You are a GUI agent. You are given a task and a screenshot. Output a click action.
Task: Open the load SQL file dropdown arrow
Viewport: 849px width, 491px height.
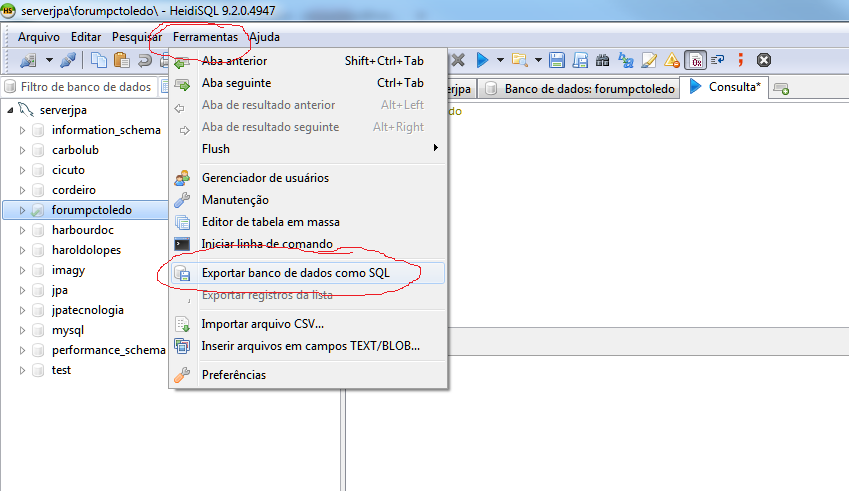coord(538,60)
